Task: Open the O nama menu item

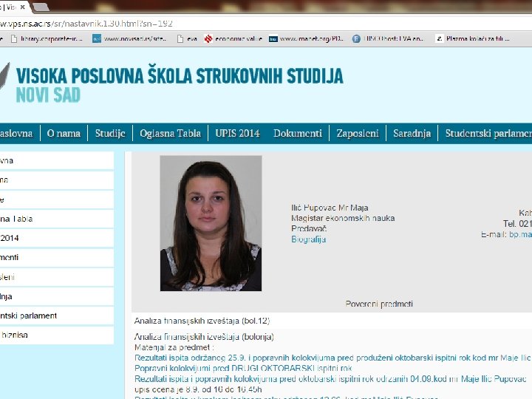Action: [x=64, y=133]
